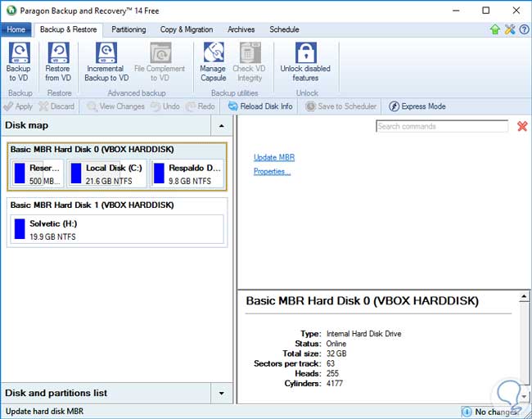Select the Respaldo D 9.8 GB partition
This screenshot has width=532, height=419.
coord(187,174)
